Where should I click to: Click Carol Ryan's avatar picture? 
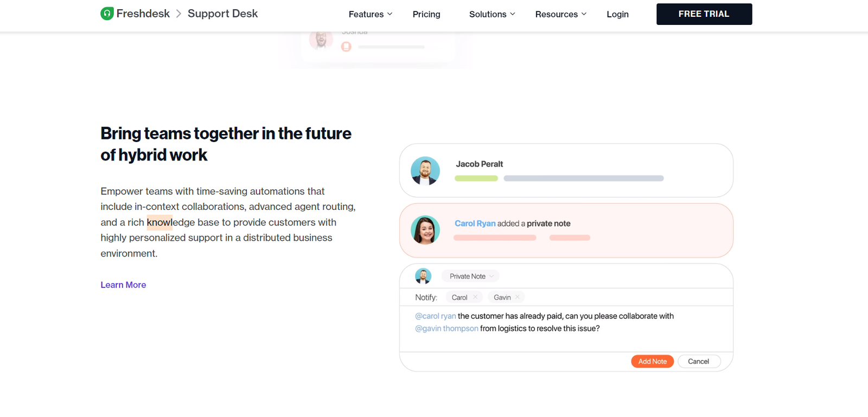(x=425, y=230)
